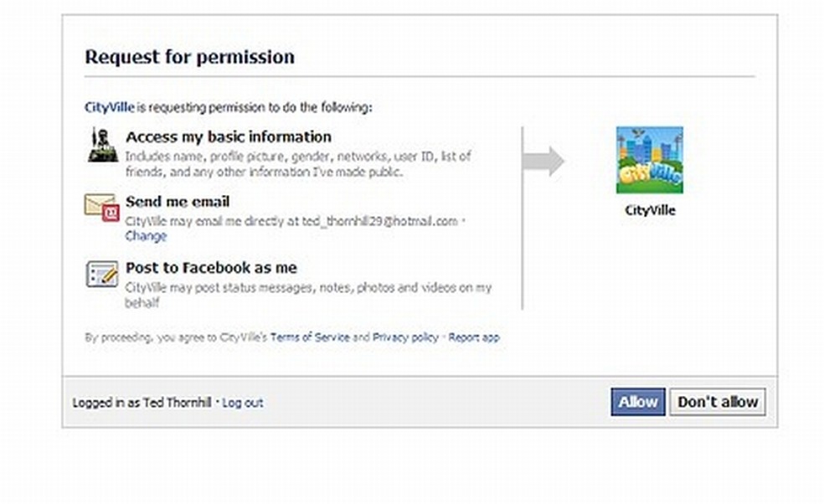824x504 pixels.
Task: Click the Allow button
Action: coord(637,402)
